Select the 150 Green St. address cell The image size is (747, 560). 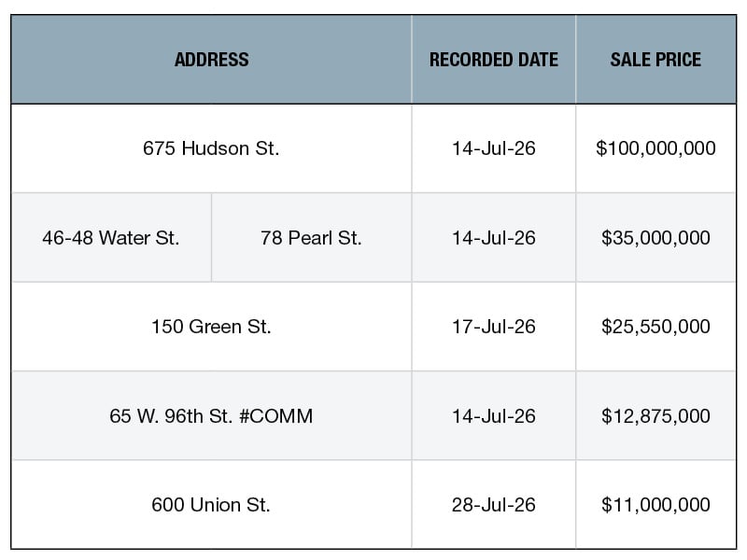click(212, 327)
